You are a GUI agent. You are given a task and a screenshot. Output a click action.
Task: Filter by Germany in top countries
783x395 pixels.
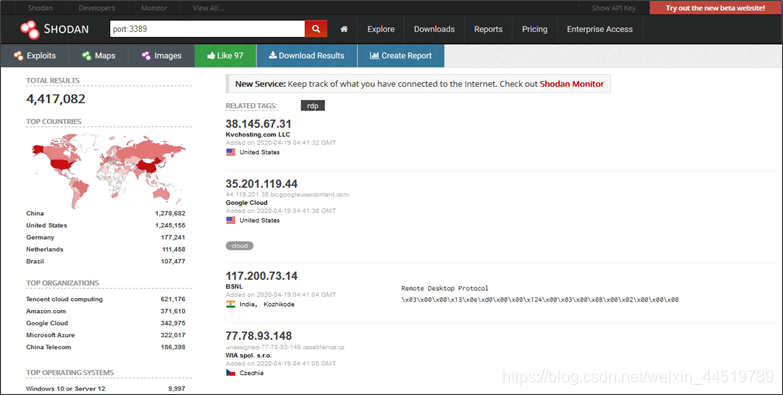click(40, 237)
